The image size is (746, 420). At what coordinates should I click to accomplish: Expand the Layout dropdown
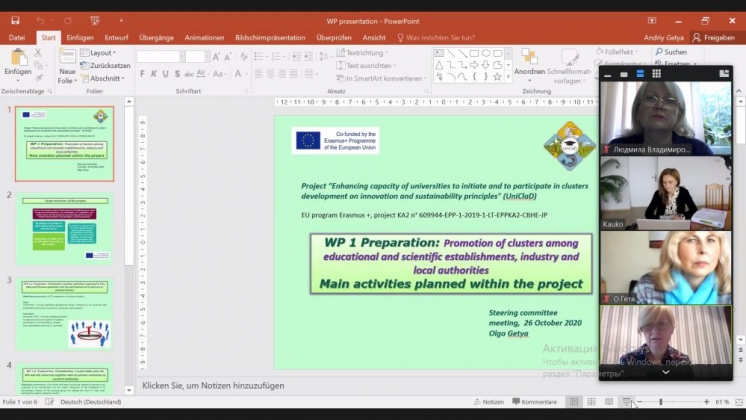click(x=100, y=53)
